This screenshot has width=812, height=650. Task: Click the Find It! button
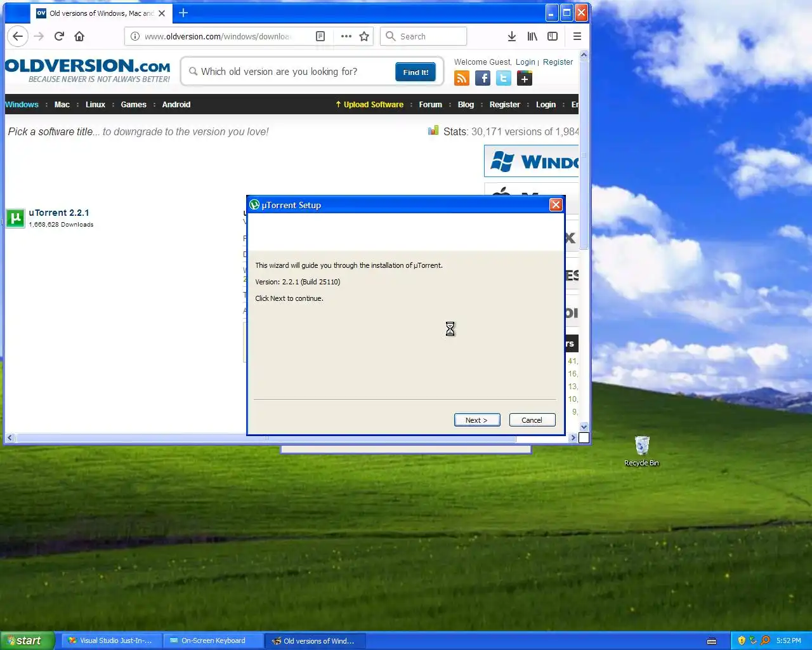pos(416,72)
